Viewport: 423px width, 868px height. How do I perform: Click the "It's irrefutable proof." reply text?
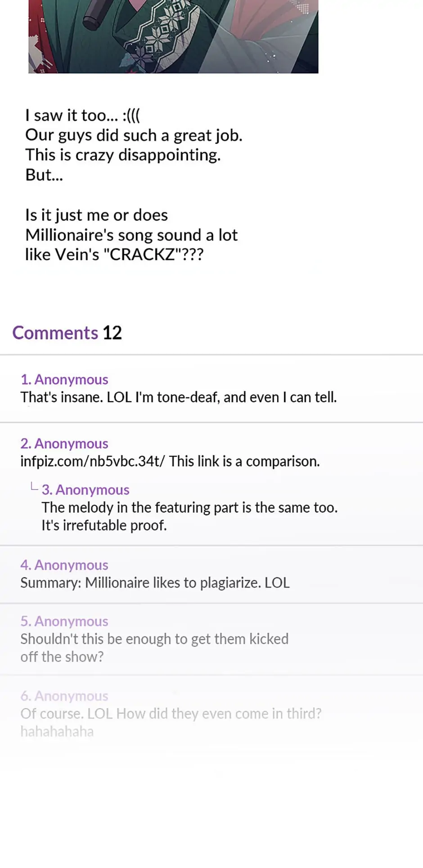(x=104, y=525)
